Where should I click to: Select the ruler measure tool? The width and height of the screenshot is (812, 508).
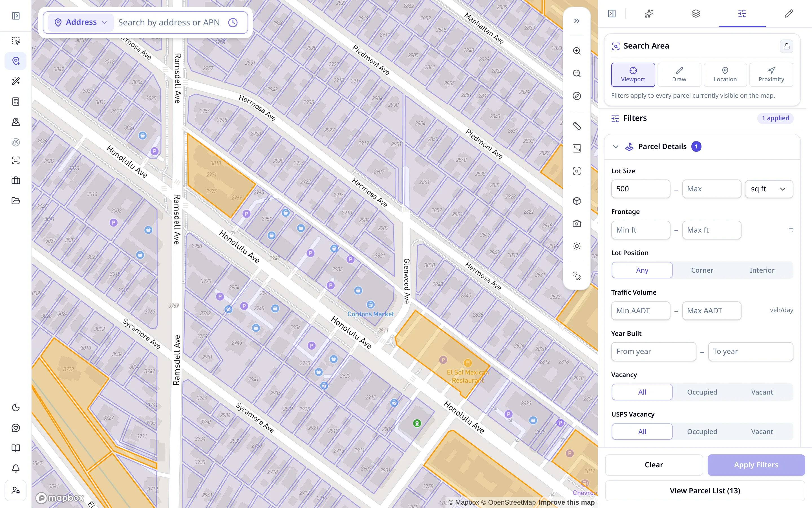coord(577,126)
